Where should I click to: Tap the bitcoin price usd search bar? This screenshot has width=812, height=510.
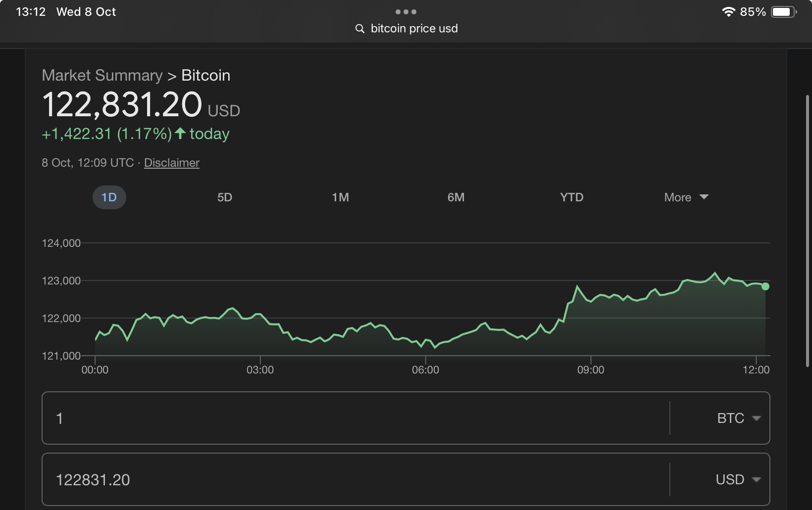pos(414,29)
